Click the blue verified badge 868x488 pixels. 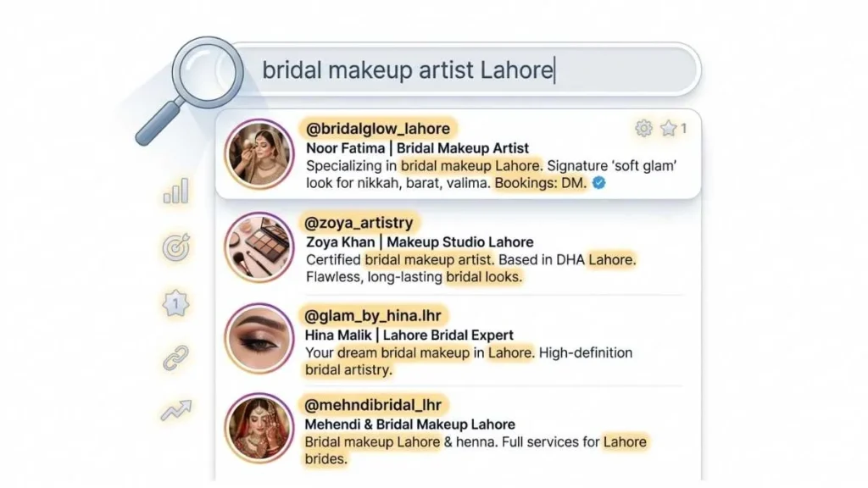pos(599,183)
